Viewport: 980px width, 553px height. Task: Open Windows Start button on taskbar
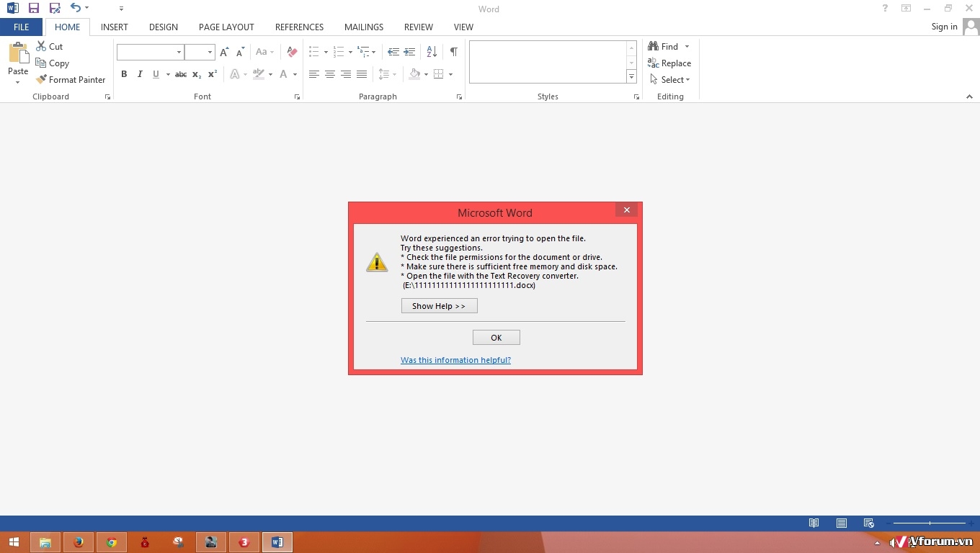point(14,542)
